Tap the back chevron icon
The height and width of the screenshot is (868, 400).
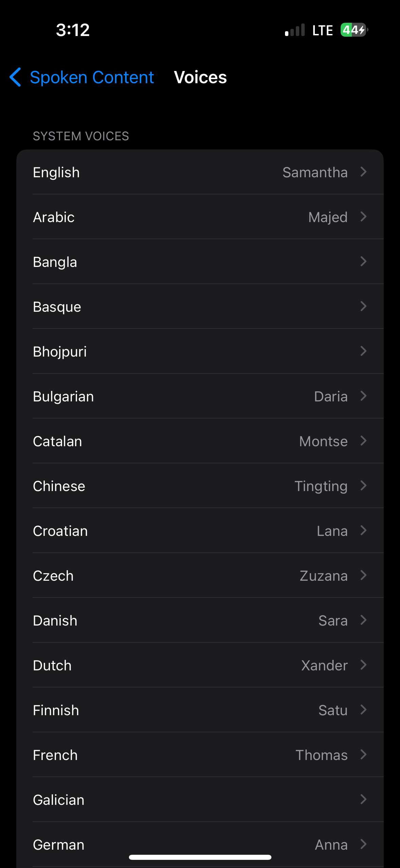pyautogui.click(x=15, y=77)
